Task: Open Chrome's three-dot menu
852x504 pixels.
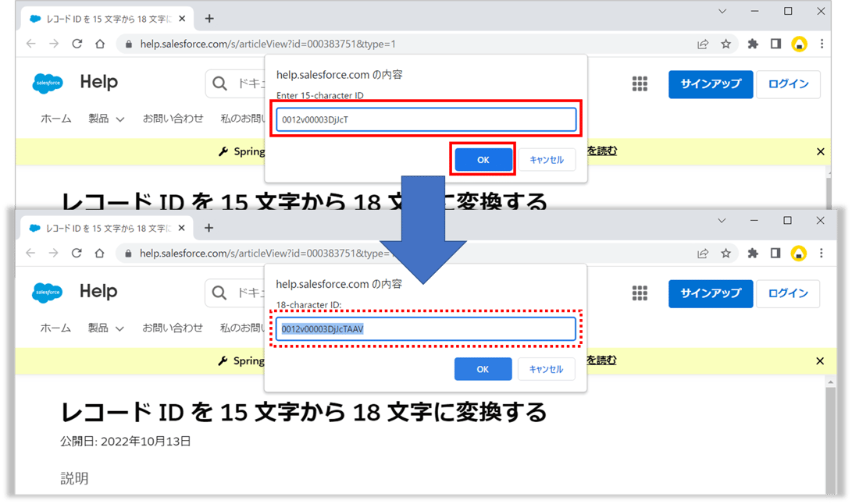Action: (822, 44)
